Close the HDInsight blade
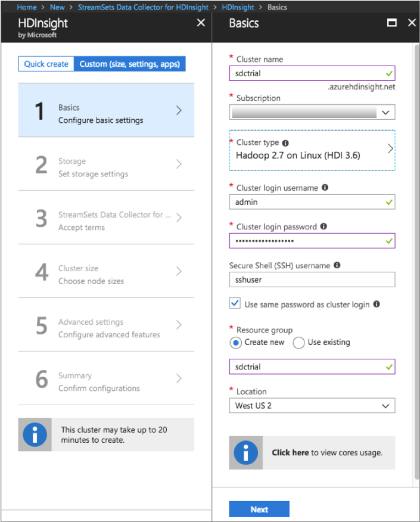Image resolution: width=420 pixels, height=522 pixels. pyautogui.click(x=201, y=23)
